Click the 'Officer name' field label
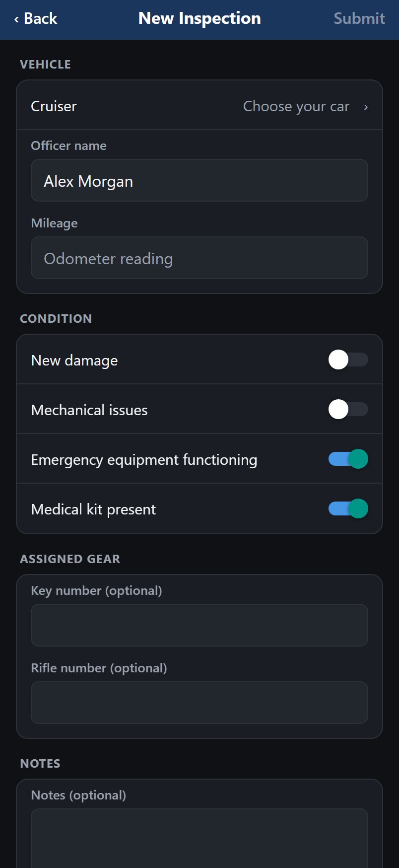 point(68,145)
